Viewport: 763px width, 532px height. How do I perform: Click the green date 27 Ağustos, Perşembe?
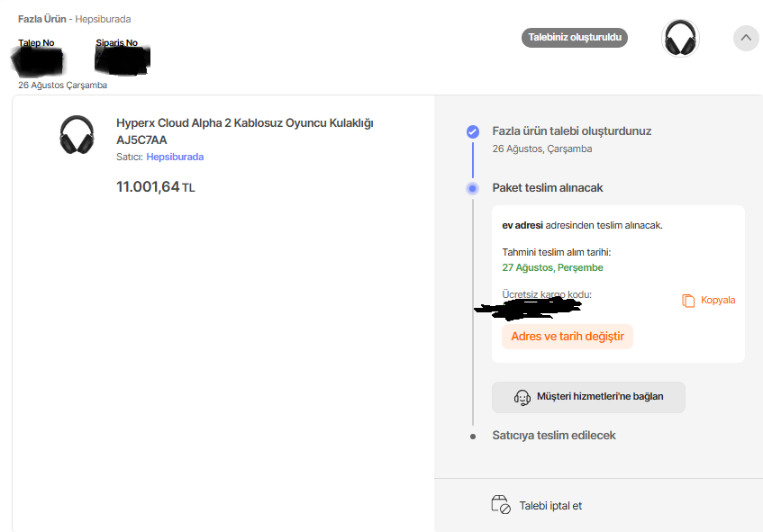[552, 267]
